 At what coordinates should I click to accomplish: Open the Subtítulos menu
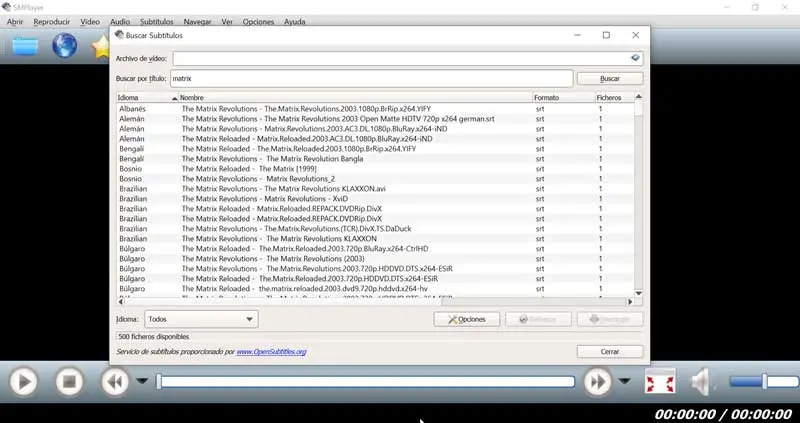(157, 22)
